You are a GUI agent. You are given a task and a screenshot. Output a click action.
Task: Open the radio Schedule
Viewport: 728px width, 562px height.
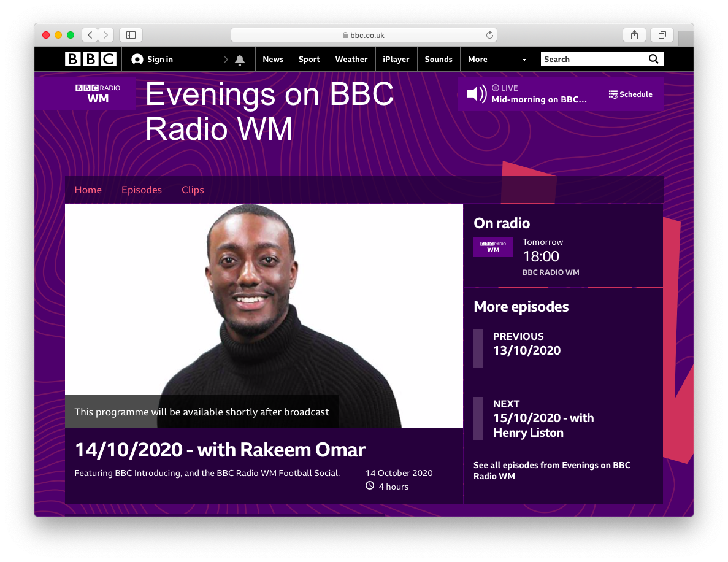(x=630, y=94)
